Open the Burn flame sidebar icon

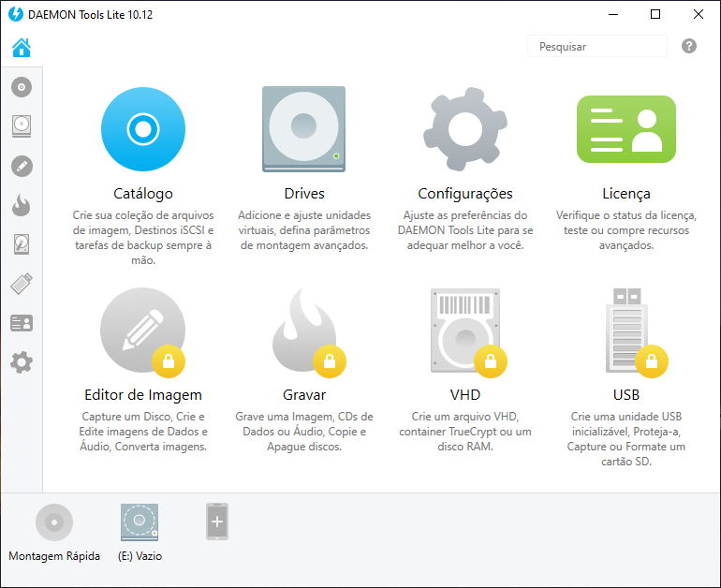click(22, 205)
